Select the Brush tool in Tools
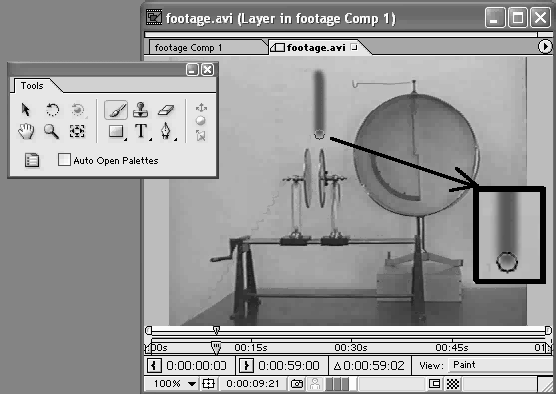556x394 pixels. pos(116,110)
